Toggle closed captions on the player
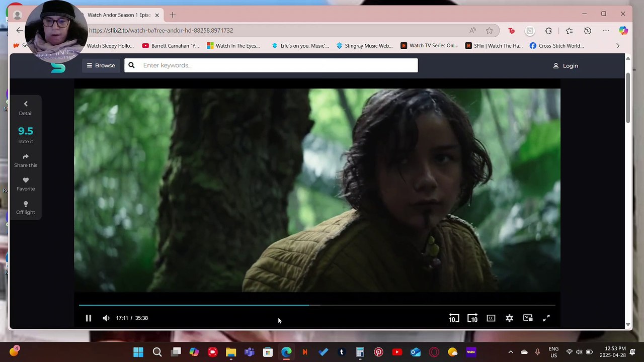 [491, 318]
